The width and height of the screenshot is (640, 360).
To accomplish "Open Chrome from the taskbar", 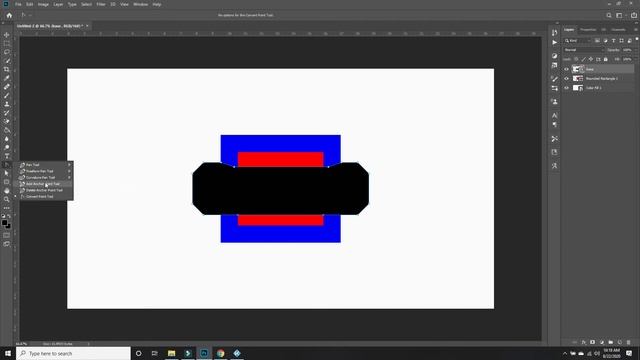I will [x=221, y=353].
